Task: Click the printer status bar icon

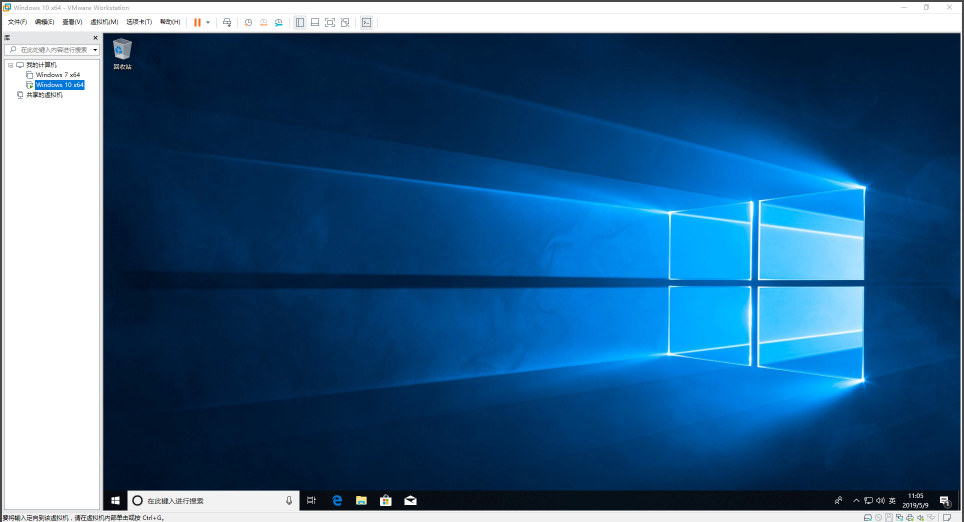Action: tap(910, 518)
